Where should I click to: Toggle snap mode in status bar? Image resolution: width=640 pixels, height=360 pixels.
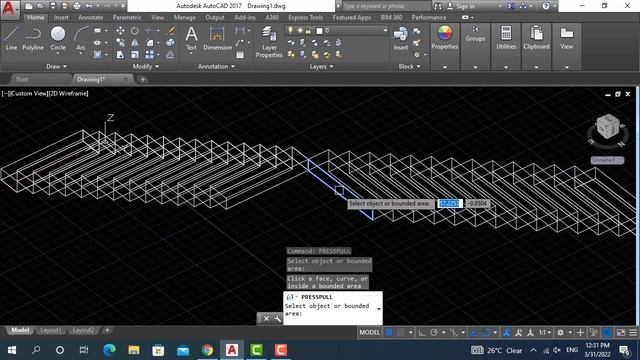(x=401, y=333)
